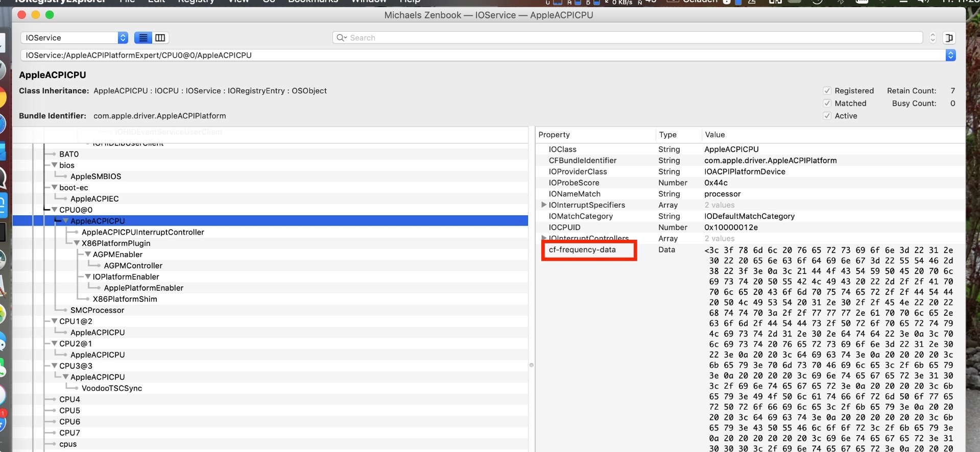980x452 pixels.
Task: Click the com.apple.driver.AppleACPIPlatform bundle identifier header
Action: click(x=160, y=116)
